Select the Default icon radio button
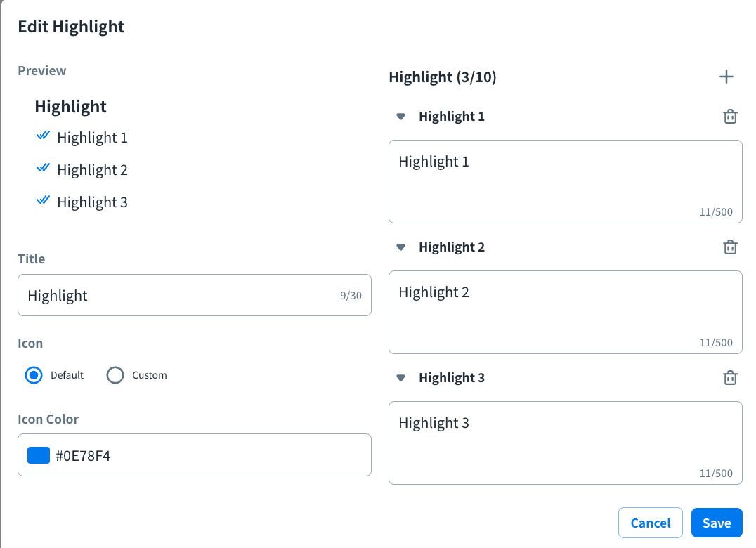 [x=34, y=375]
